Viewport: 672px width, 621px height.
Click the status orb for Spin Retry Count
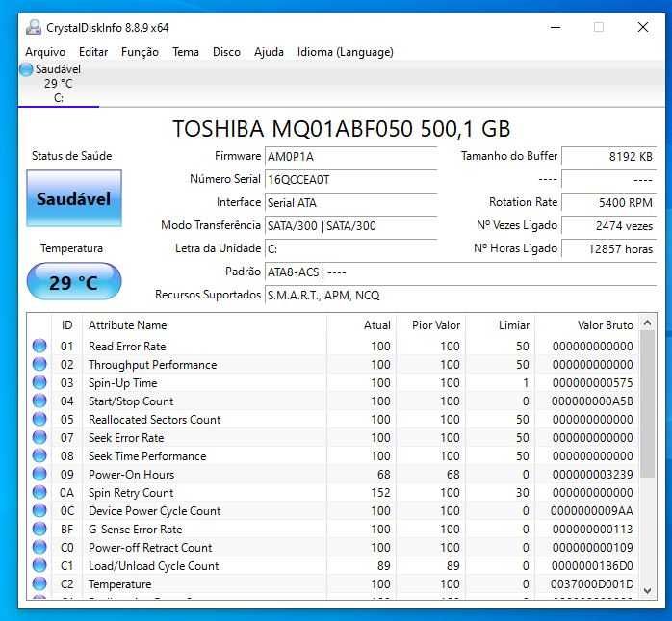[x=39, y=492]
